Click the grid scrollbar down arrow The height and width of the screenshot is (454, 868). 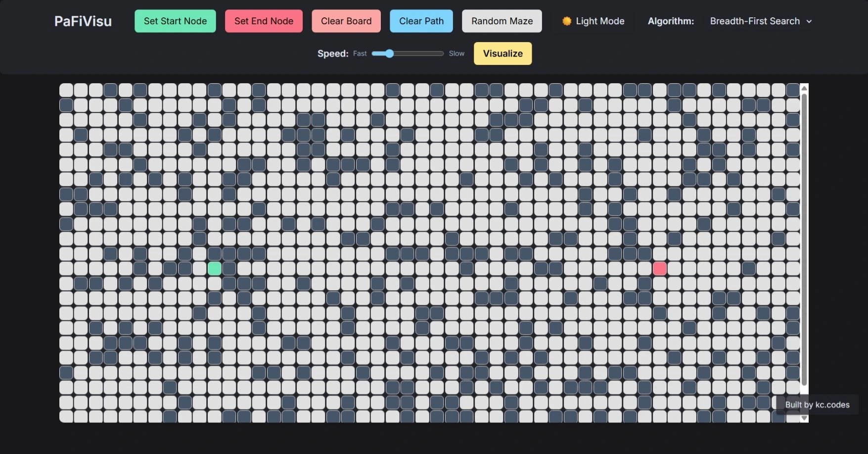804,418
